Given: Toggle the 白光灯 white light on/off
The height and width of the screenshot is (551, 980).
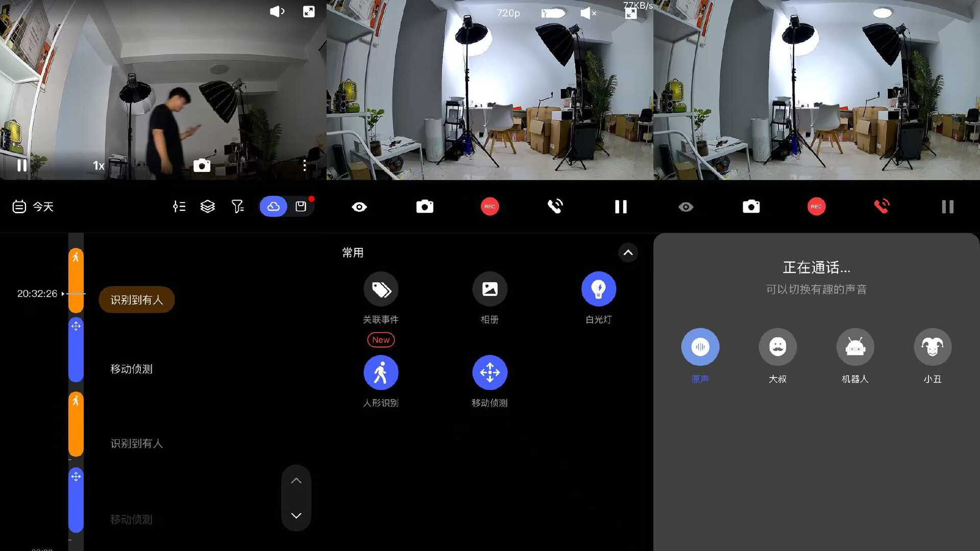Looking at the screenshot, I should (598, 289).
